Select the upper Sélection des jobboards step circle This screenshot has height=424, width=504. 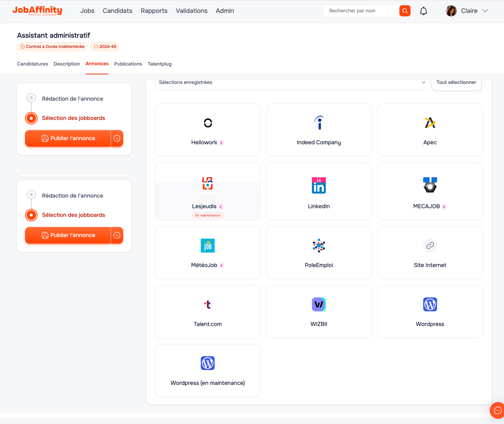pos(31,118)
